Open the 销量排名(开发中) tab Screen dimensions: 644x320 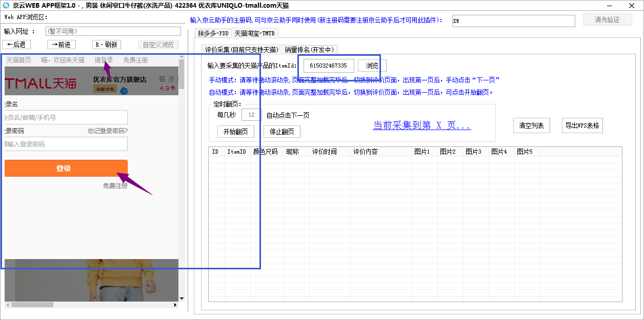pyautogui.click(x=310, y=50)
